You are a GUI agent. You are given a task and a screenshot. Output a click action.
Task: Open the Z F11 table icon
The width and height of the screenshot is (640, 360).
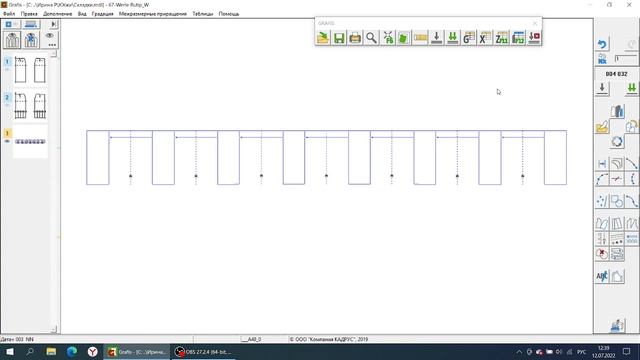tap(502, 38)
